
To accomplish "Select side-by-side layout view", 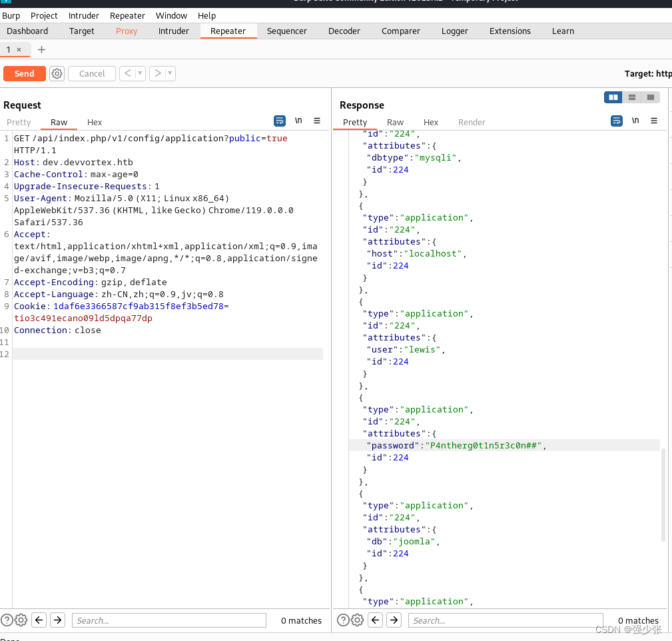I will (613, 97).
